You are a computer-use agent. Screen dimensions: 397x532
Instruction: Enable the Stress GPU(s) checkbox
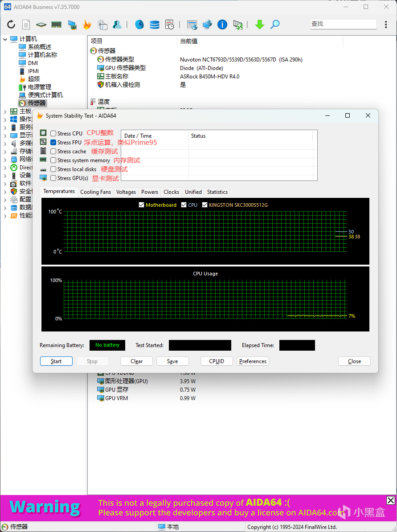coord(53,178)
